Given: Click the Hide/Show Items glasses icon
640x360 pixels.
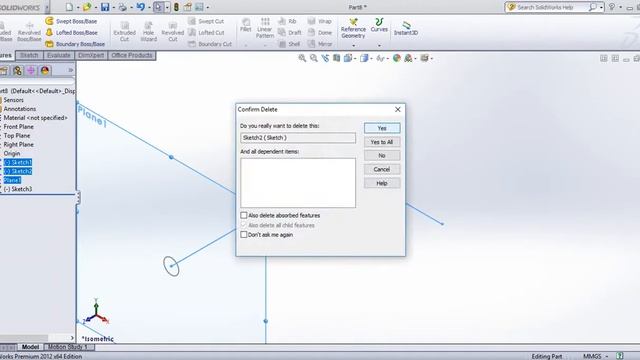Looking at the screenshot, I should click(380, 58).
